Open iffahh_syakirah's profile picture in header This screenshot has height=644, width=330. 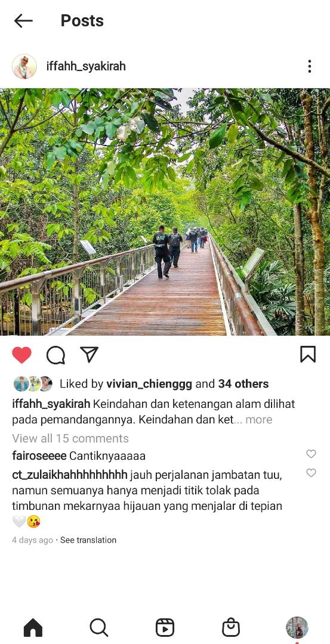(24, 66)
